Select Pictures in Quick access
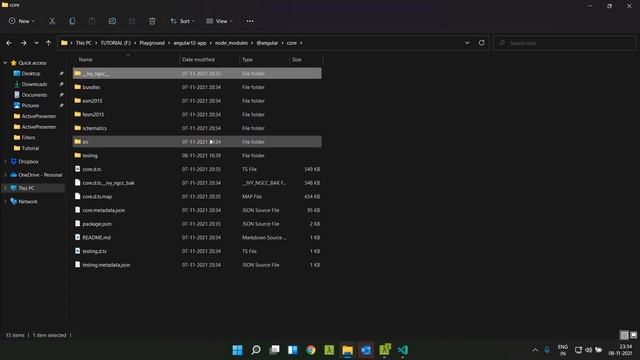 [x=30, y=105]
